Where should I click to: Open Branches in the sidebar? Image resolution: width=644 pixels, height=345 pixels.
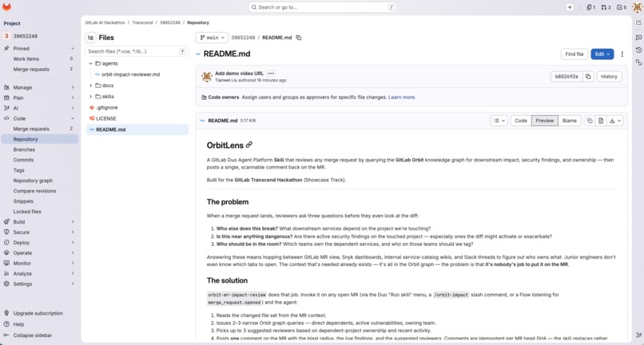pyautogui.click(x=39, y=149)
